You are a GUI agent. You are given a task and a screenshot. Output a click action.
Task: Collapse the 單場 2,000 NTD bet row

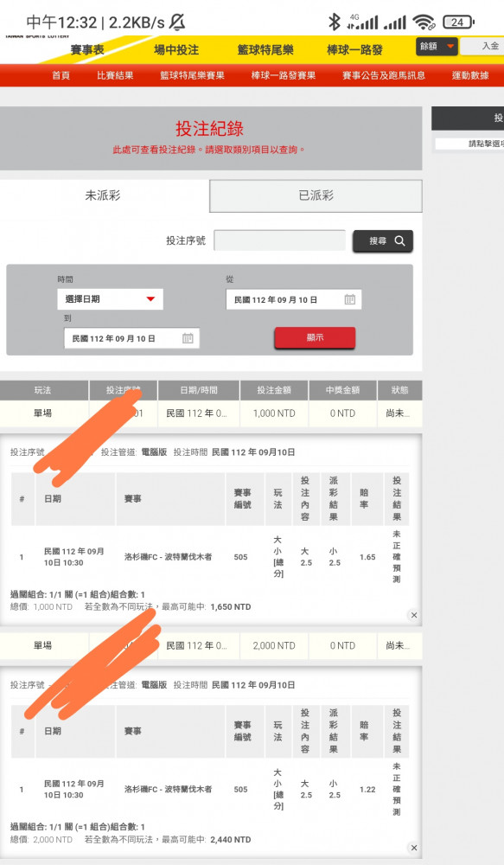pyautogui.click(x=211, y=645)
